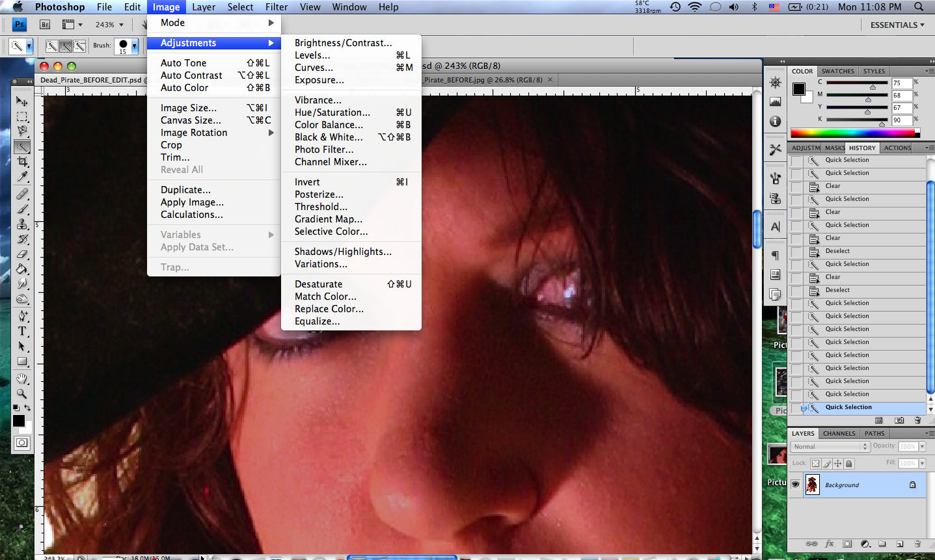935x560 pixels.
Task: Select the Eraser tool
Action: pyautogui.click(x=22, y=254)
